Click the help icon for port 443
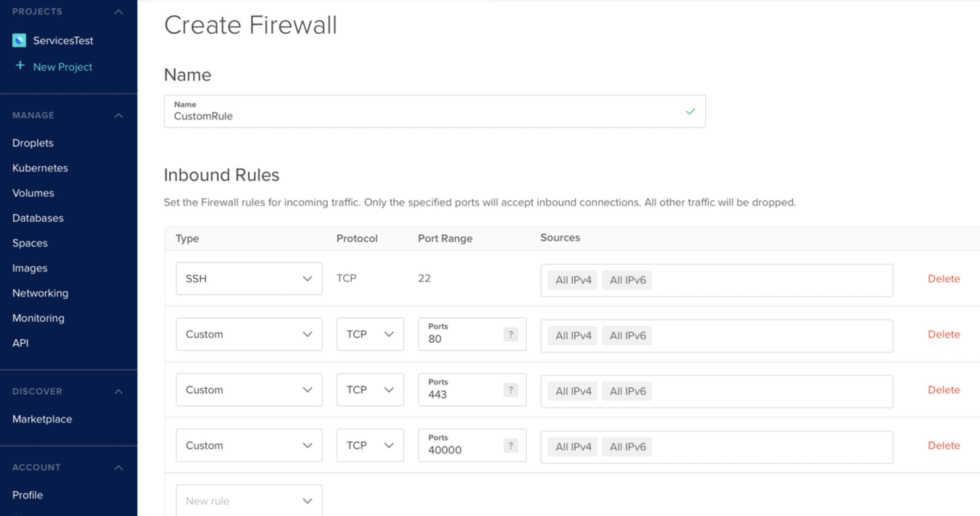Image resolution: width=980 pixels, height=516 pixels. pos(511,390)
